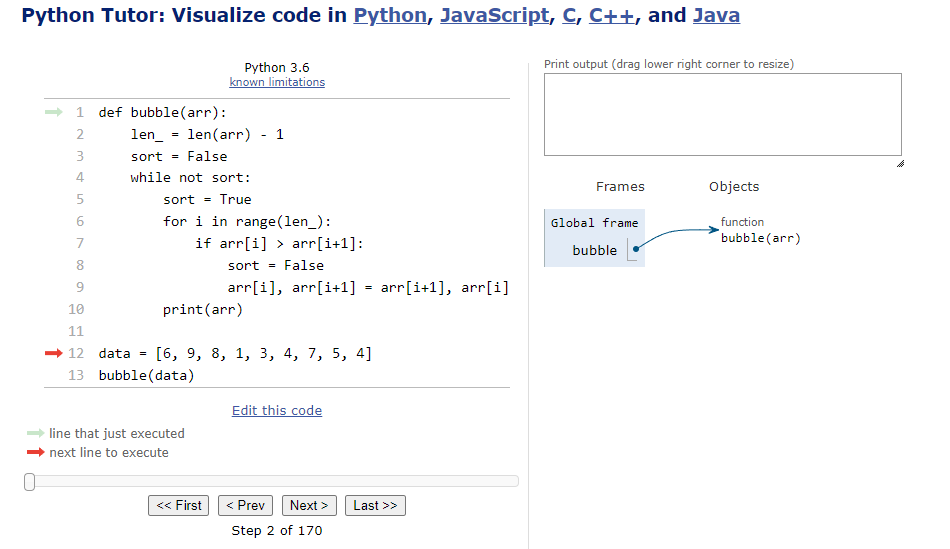Open the JavaScript link in the title
The width and height of the screenshot is (950, 549).
494,15
